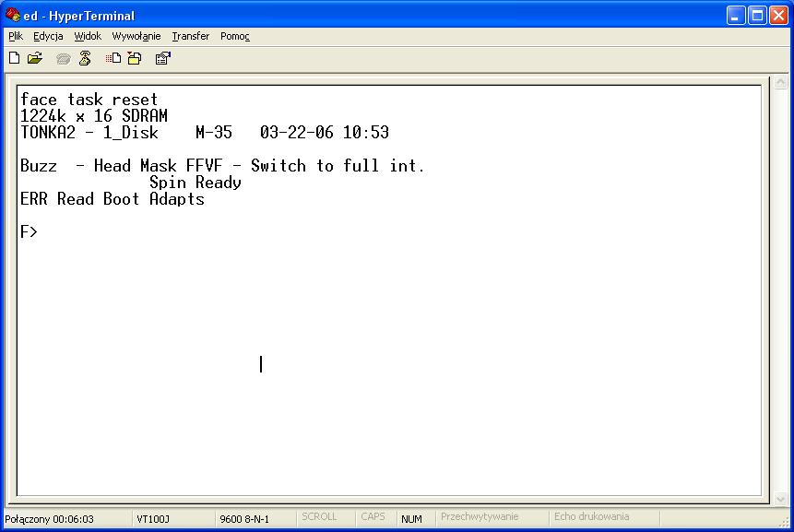Click the NUM status indicator
The height and width of the screenshot is (532, 794).
point(411,519)
